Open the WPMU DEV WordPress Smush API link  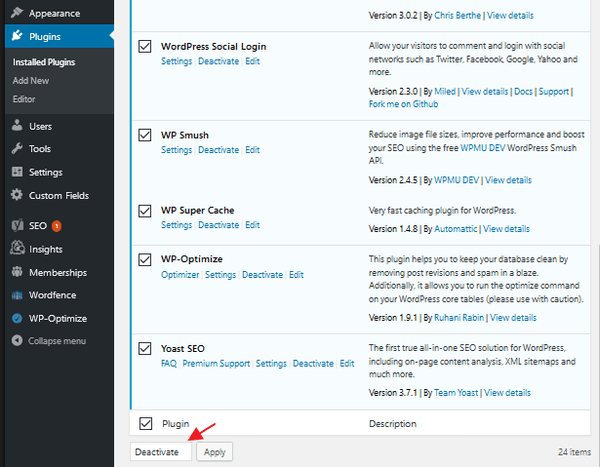click(483, 148)
